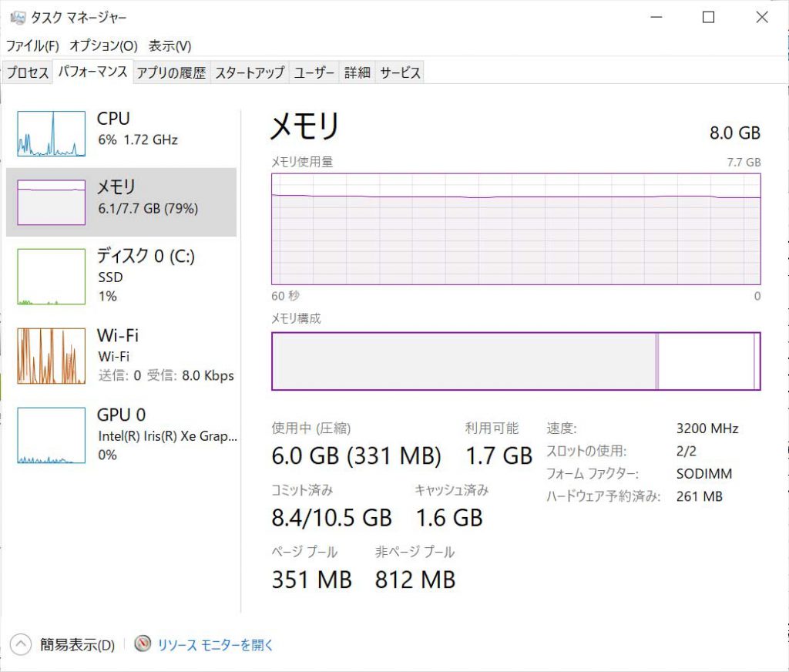Click the Resource Monitor gauge icon
Screen dimensions: 789x672
tap(143, 643)
